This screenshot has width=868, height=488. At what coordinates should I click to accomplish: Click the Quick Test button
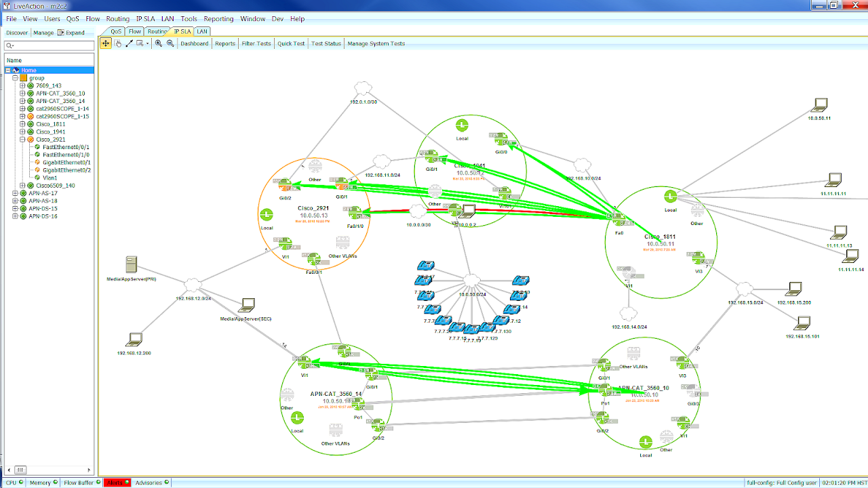pos(290,43)
